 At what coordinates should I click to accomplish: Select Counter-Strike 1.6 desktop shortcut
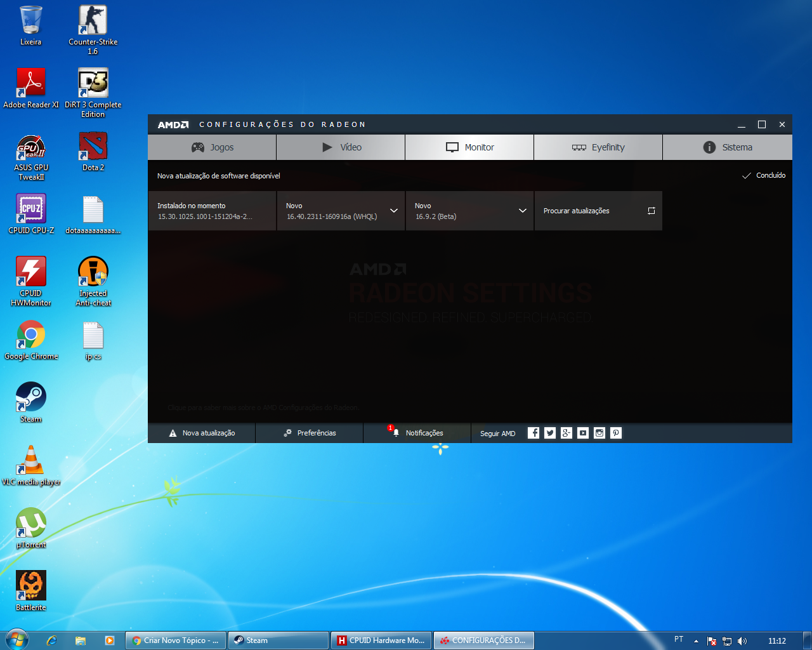(x=93, y=30)
